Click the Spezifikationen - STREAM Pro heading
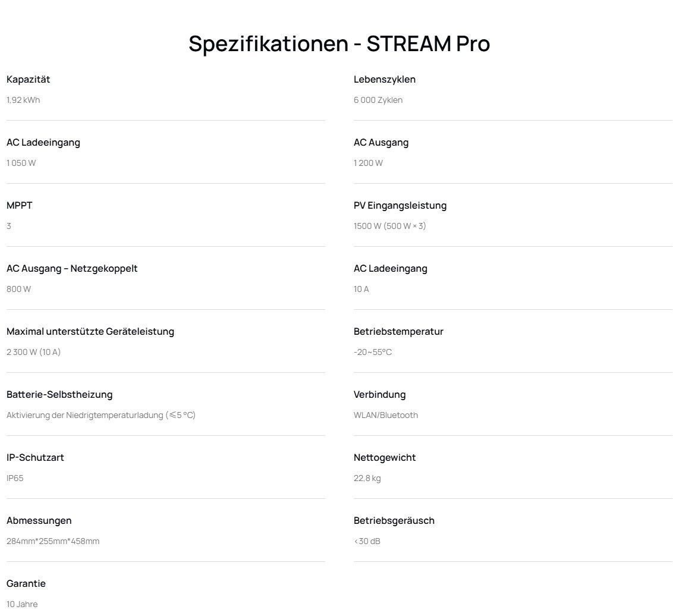Screen dimensions: 673x616 coord(339,43)
